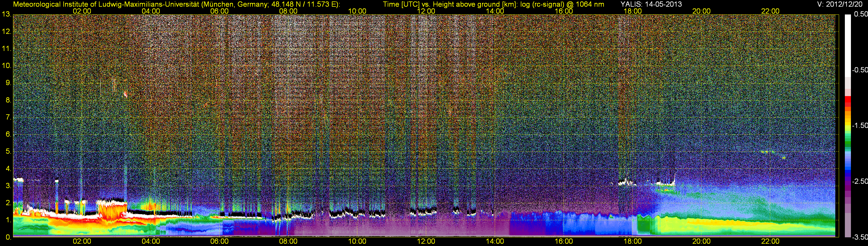This screenshot has height=246, width=868.
Task: Click "16:00" on the upper time axis
Action: coord(564,11)
